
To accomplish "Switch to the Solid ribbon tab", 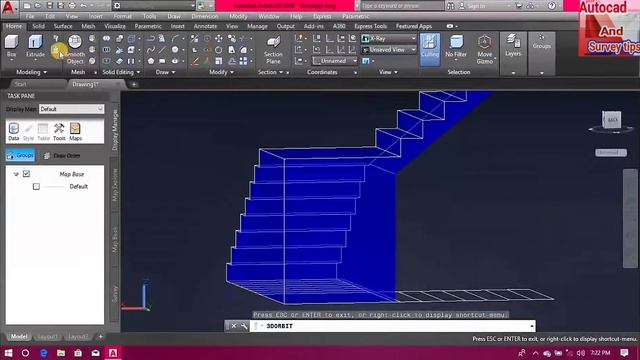I will 38,26.
